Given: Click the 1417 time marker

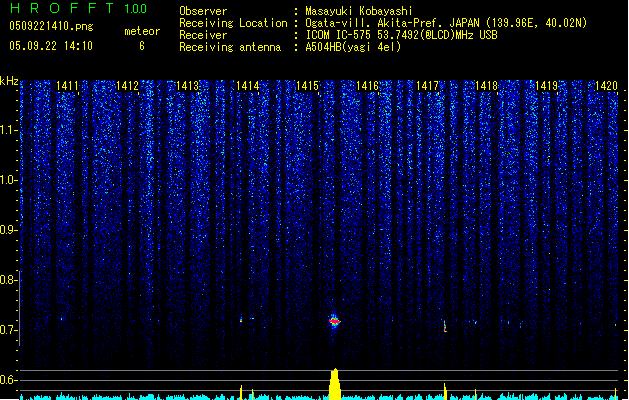Looking at the screenshot, I should click(x=428, y=86).
